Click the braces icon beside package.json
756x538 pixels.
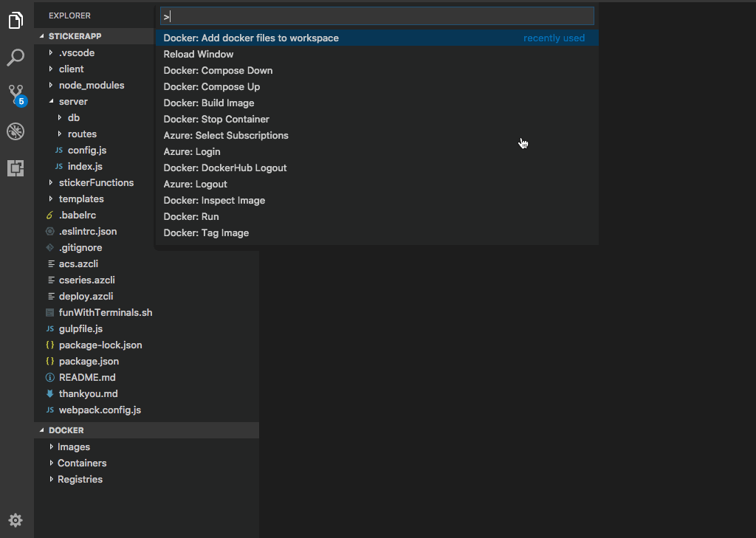pyautogui.click(x=49, y=362)
